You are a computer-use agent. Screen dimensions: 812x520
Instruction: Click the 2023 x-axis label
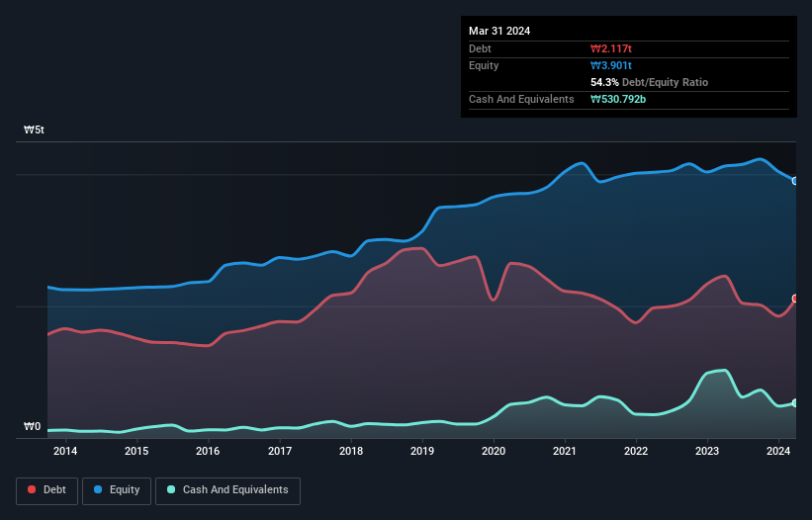[707, 451]
